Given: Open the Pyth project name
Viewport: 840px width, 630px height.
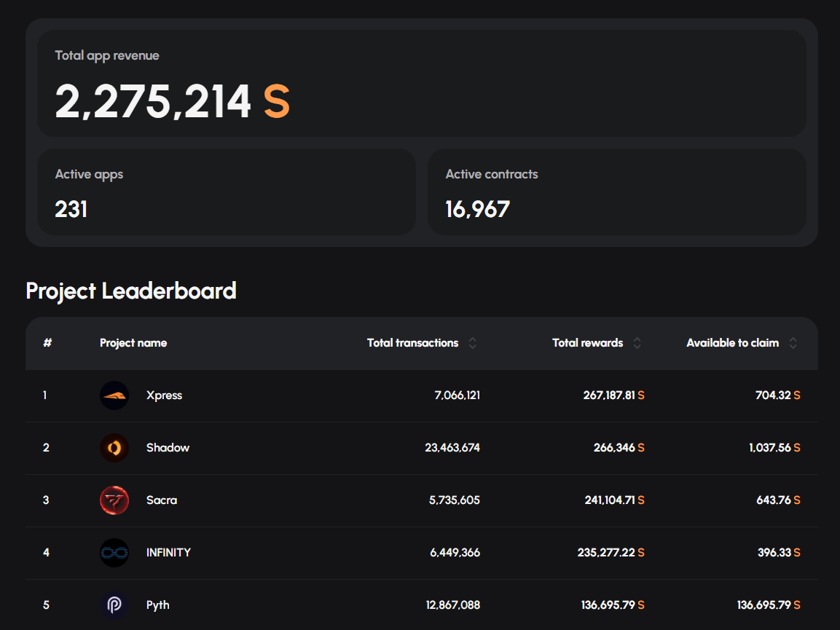Looking at the screenshot, I should click(158, 605).
